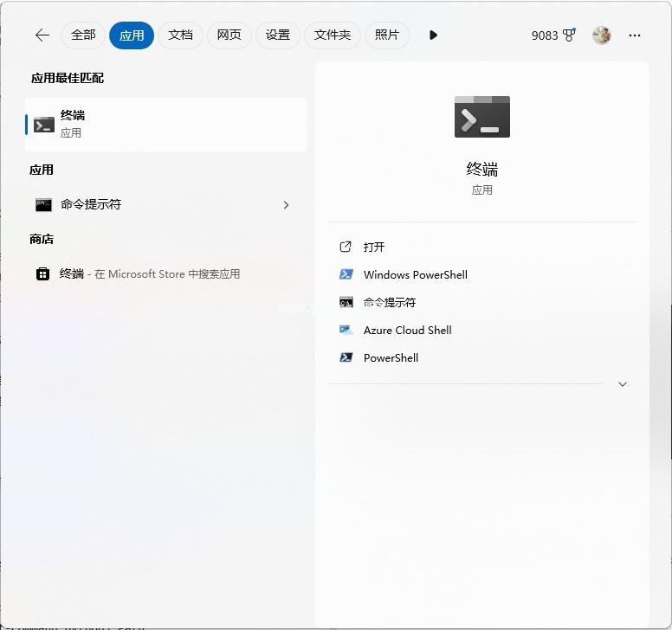Expand the 命令提示符 result chevron

coord(287,205)
